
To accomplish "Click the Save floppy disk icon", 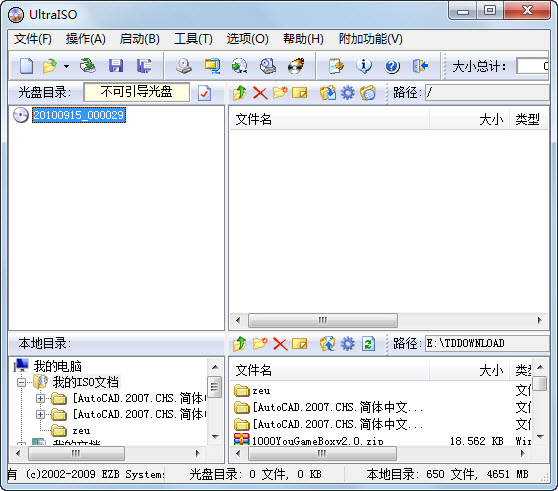I will pos(116,66).
